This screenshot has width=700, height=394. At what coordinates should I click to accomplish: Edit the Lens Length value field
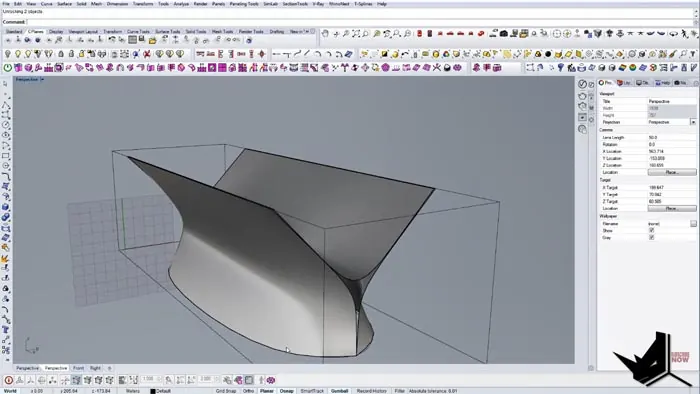[672, 137]
